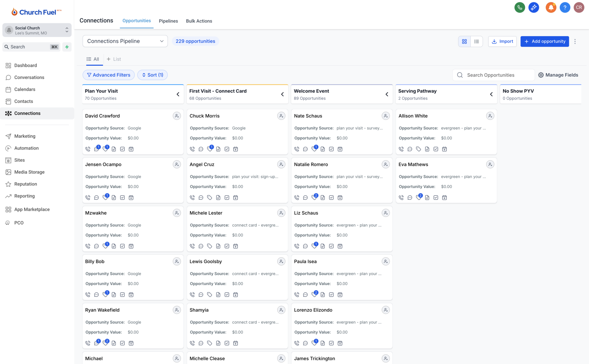
Task: Open notes icon on Allison White card
Action: (x=427, y=149)
